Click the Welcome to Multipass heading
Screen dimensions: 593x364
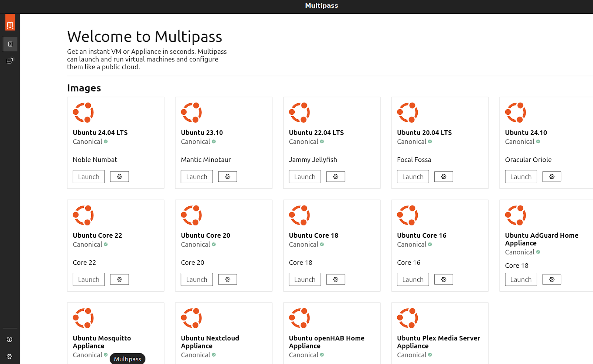[x=145, y=37]
